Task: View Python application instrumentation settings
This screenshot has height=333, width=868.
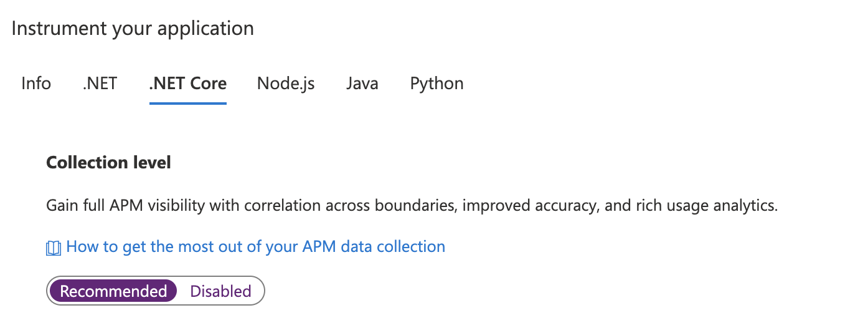Action: point(436,84)
